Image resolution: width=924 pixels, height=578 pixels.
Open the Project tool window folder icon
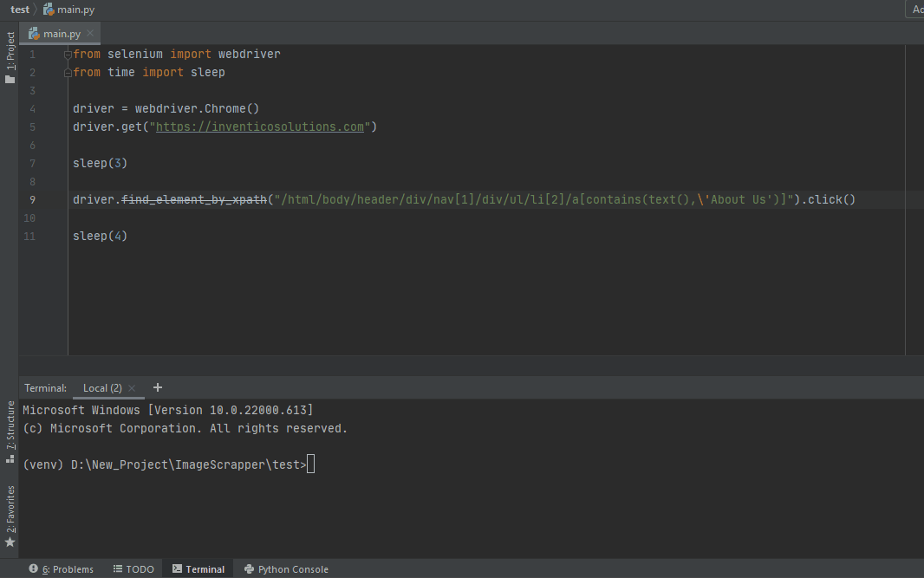10,77
